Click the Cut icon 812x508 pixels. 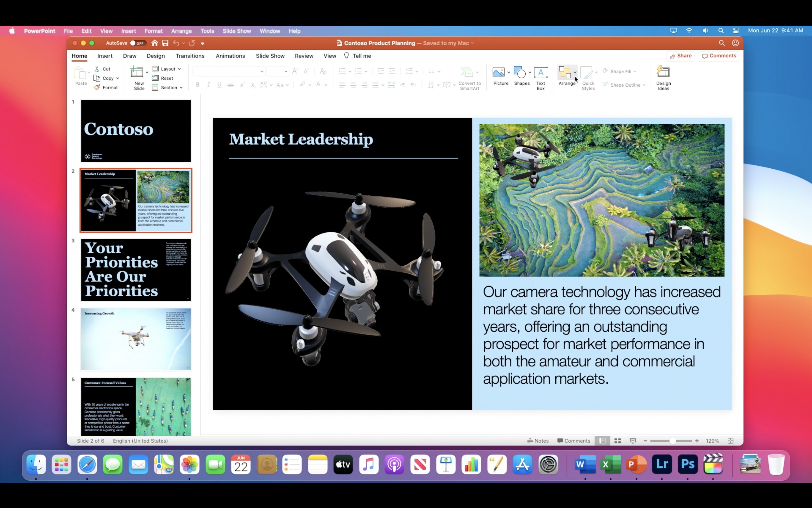(x=97, y=69)
